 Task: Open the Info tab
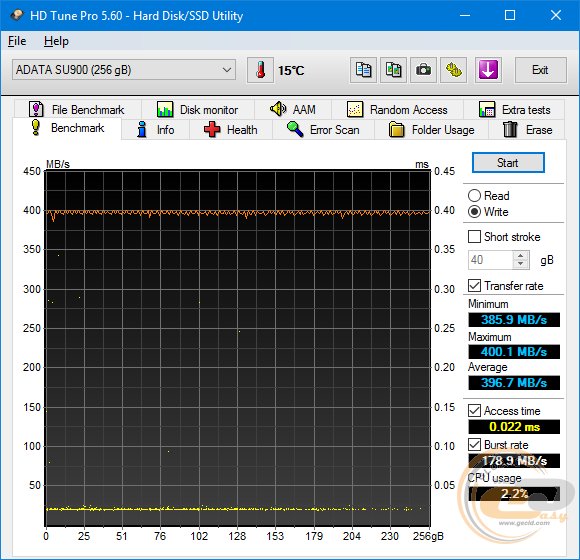coord(155,129)
